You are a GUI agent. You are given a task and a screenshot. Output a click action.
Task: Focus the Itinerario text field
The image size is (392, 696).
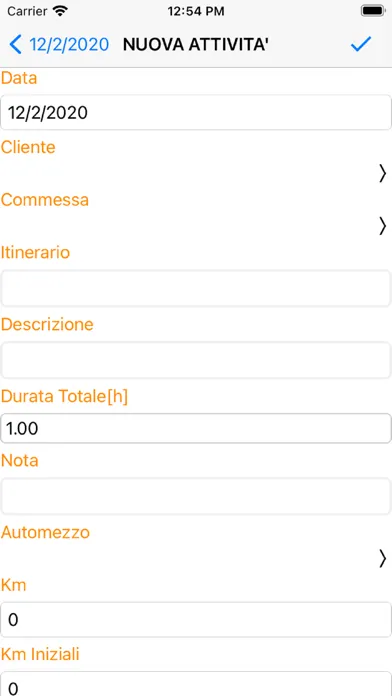[196, 289]
